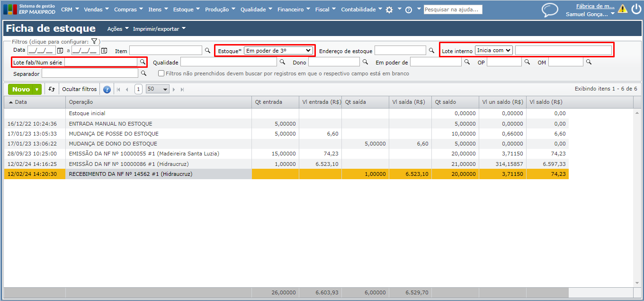
Task: Click the power logout icon
Action: [x=636, y=9]
